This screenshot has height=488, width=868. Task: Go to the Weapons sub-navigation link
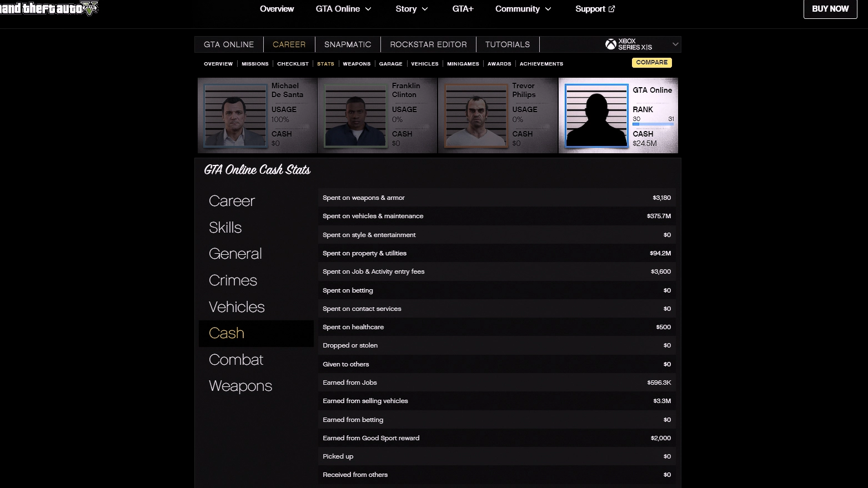coord(357,64)
